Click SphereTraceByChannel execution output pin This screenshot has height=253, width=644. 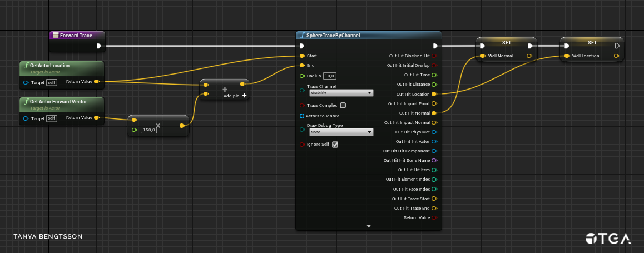435,46
